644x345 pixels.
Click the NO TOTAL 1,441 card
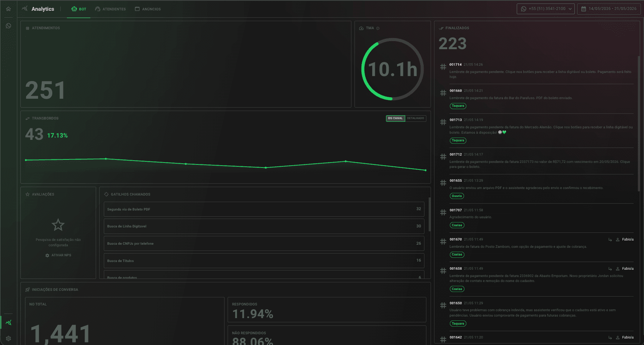125,321
